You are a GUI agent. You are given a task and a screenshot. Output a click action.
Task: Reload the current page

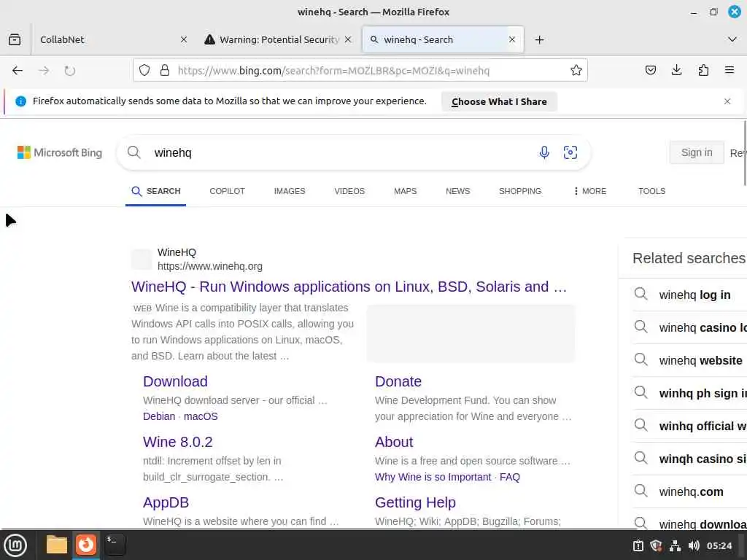pyautogui.click(x=69, y=71)
